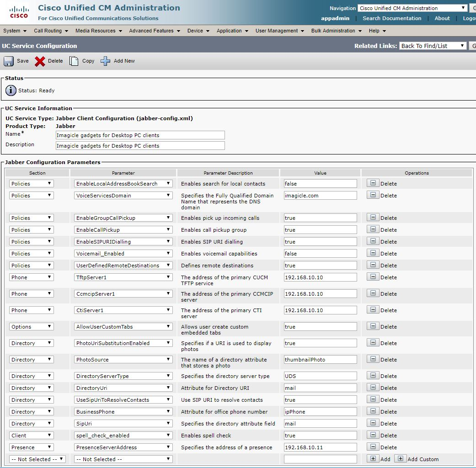
Task: Click the Save floppy disk icon
Action: tap(9, 61)
